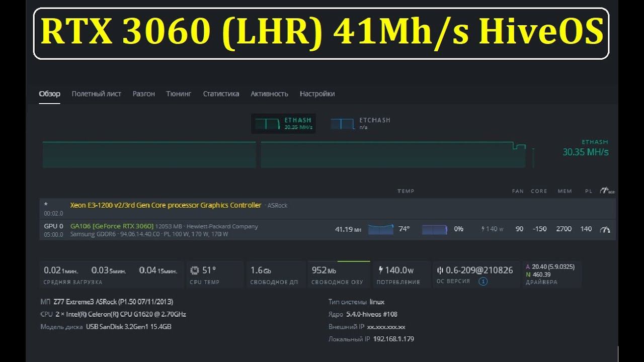Switch to the Тюнинг tab

[179, 94]
